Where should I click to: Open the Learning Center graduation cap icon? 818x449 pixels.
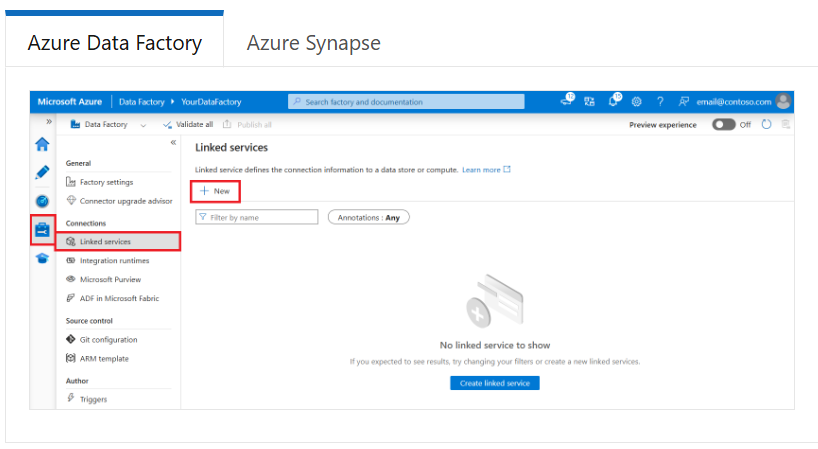click(42, 258)
